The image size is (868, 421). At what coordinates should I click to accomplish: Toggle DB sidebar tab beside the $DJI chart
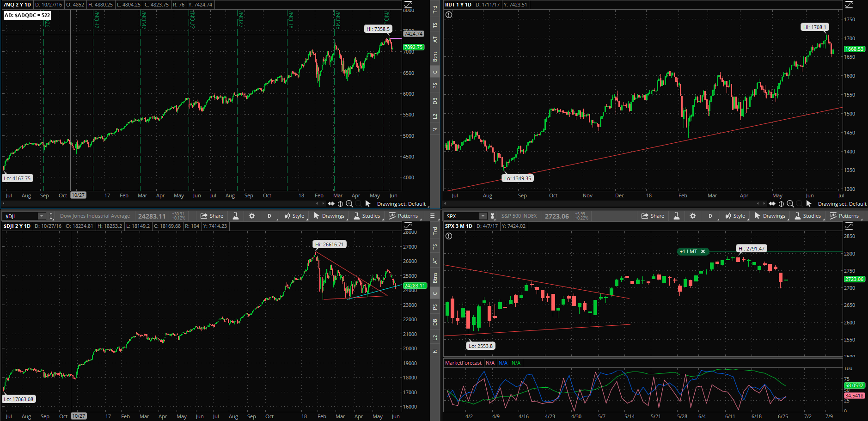point(435,322)
